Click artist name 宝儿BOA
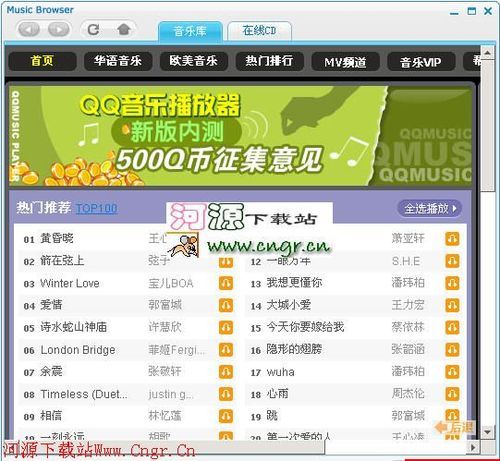The width and height of the screenshot is (500, 461). click(171, 283)
